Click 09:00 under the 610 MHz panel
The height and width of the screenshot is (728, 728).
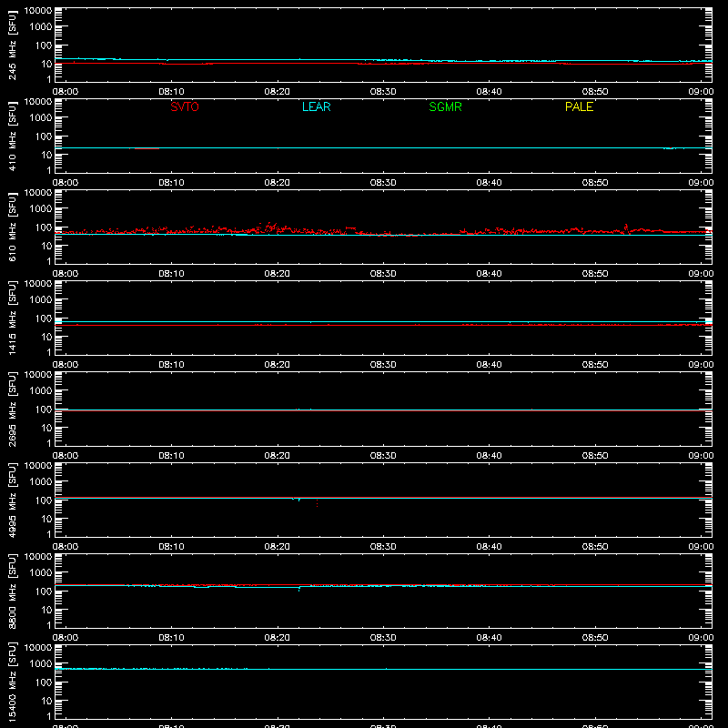(x=701, y=274)
